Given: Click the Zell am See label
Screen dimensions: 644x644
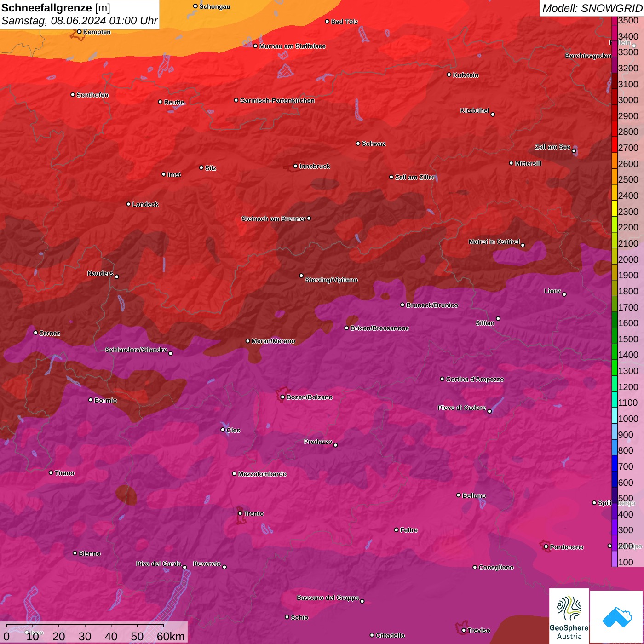Looking at the screenshot, I should click(x=552, y=147).
